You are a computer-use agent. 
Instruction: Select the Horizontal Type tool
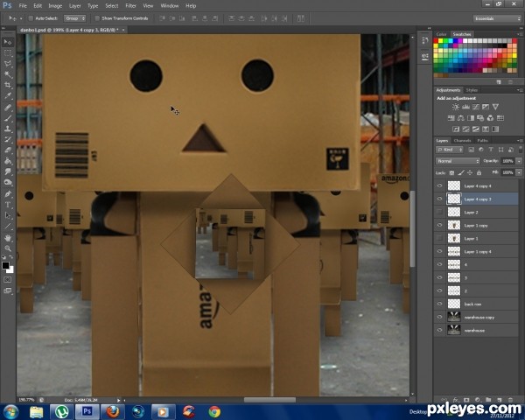(x=8, y=205)
